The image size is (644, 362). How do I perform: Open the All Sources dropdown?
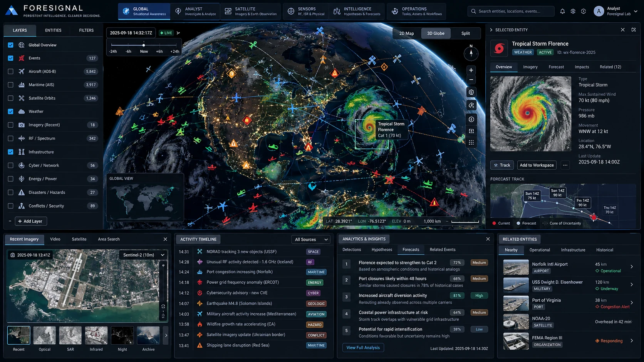click(311, 239)
